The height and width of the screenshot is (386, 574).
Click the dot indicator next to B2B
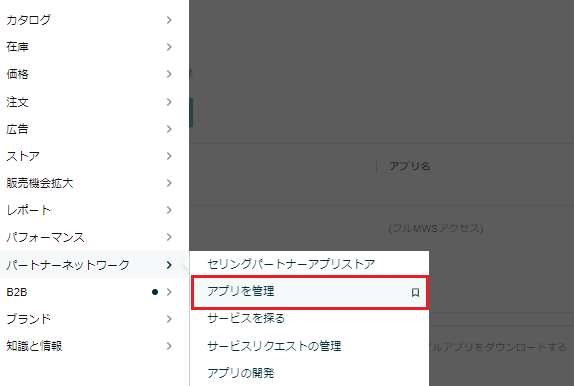(x=155, y=292)
